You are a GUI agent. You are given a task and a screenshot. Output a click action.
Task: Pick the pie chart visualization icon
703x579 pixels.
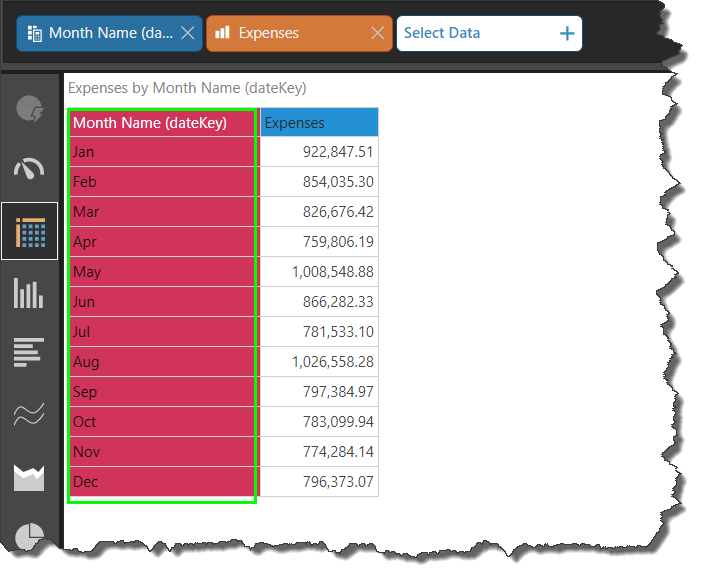30,534
